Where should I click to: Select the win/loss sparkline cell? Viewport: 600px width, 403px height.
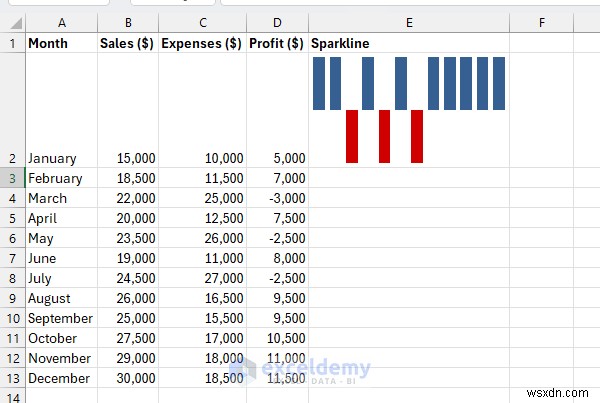tap(409, 110)
